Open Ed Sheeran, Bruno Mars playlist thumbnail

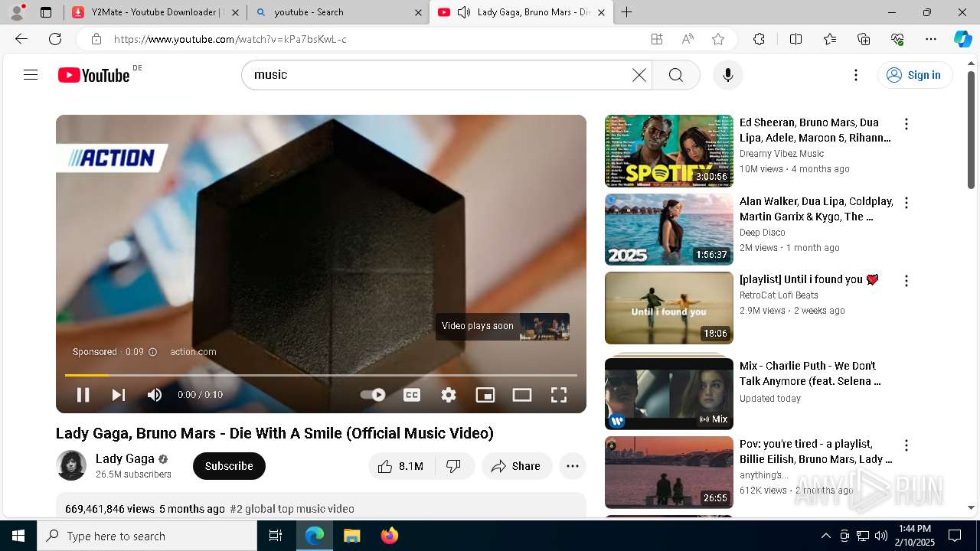[669, 151]
